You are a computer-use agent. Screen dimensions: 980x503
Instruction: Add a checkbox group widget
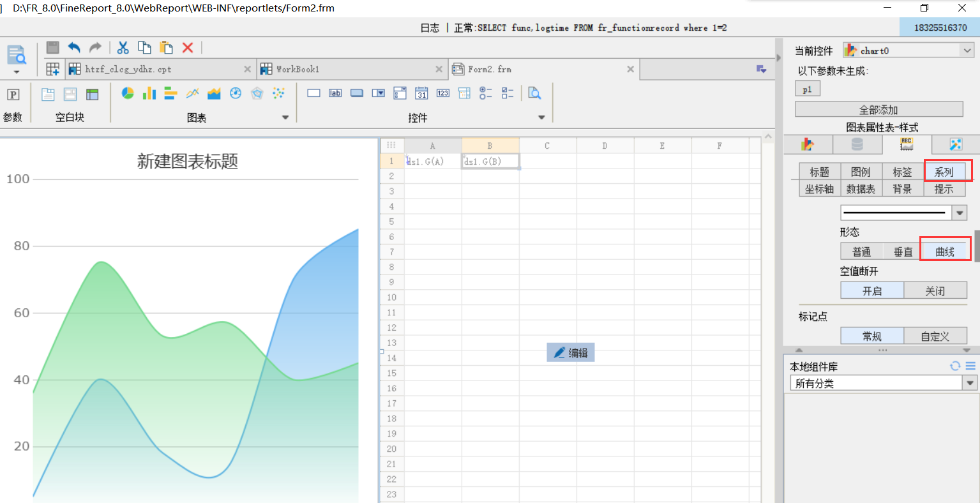(508, 93)
